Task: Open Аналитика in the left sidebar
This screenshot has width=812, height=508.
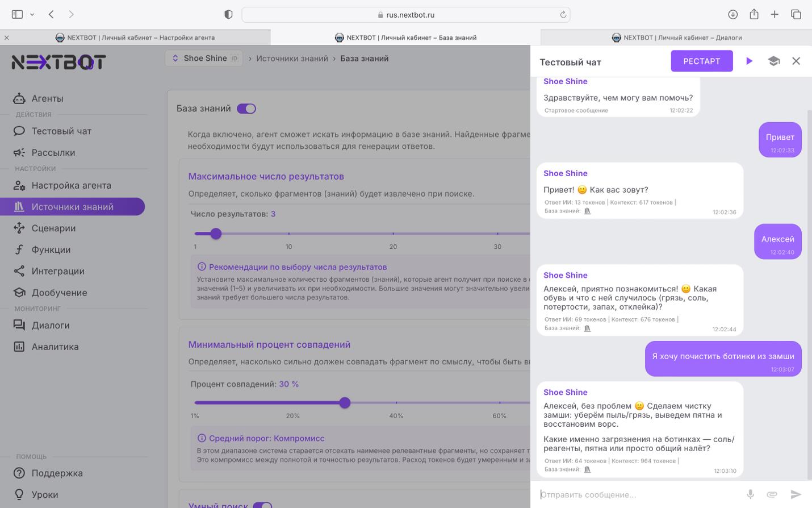Action: [x=55, y=347]
